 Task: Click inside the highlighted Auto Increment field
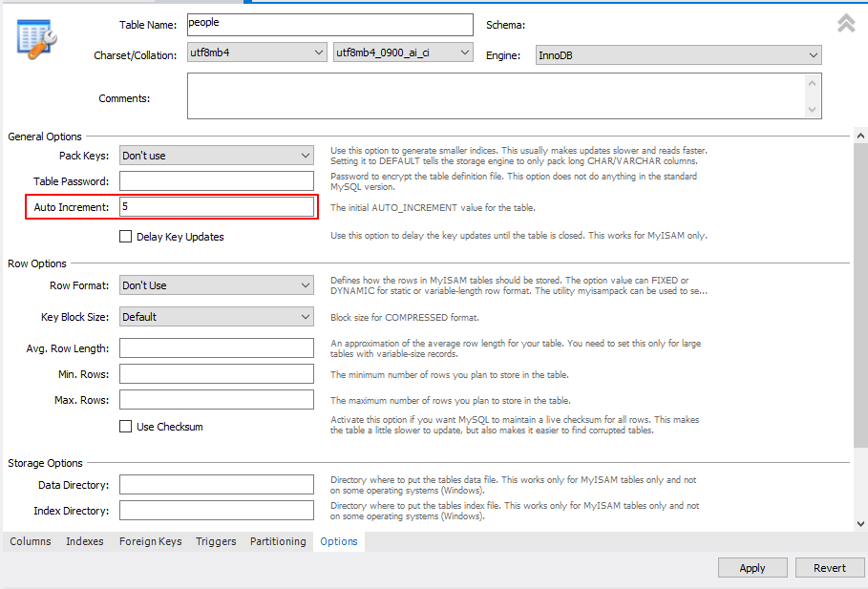pos(217,206)
